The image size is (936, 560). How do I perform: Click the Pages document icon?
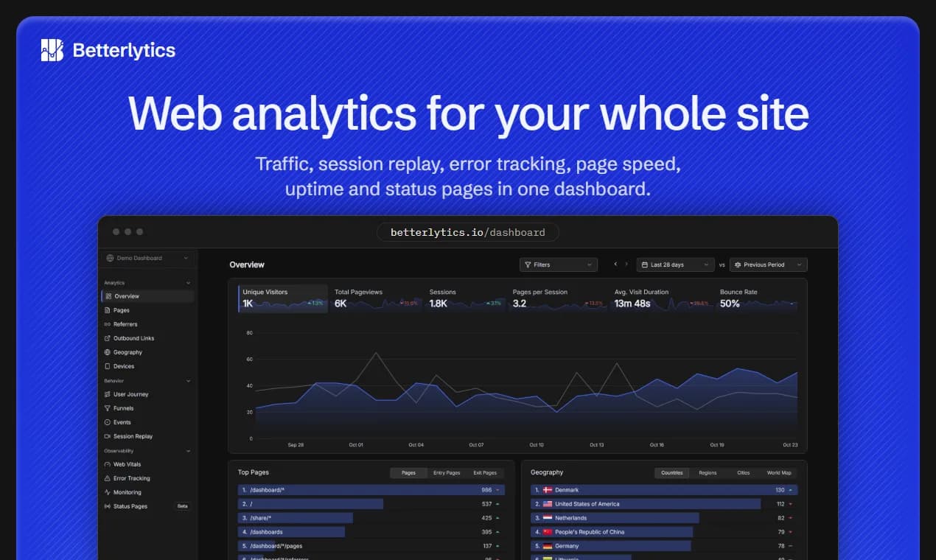[108, 310]
